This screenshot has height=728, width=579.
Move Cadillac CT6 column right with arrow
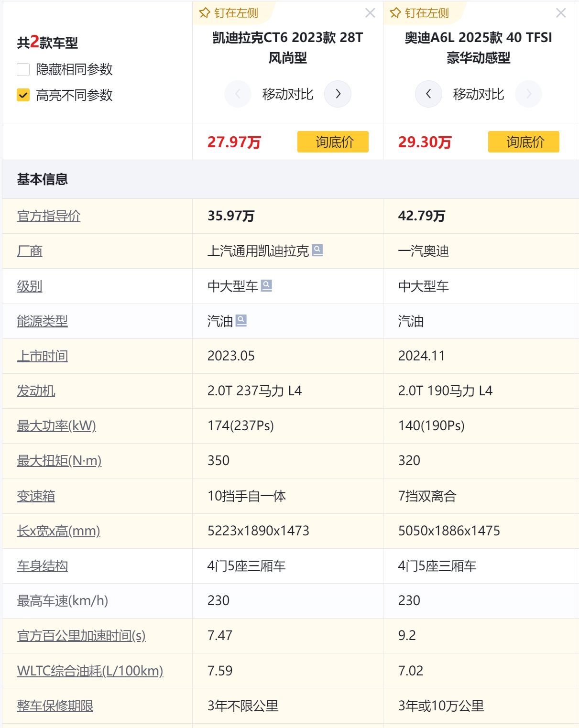coord(338,94)
